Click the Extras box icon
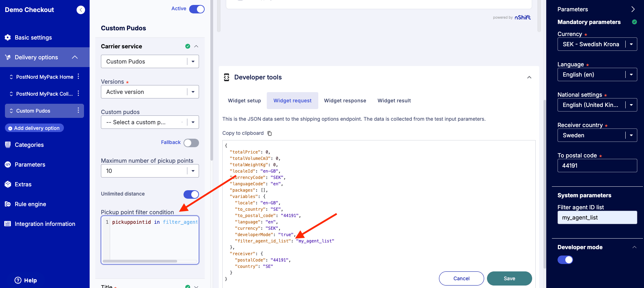This screenshot has width=644, height=288. [8, 184]
